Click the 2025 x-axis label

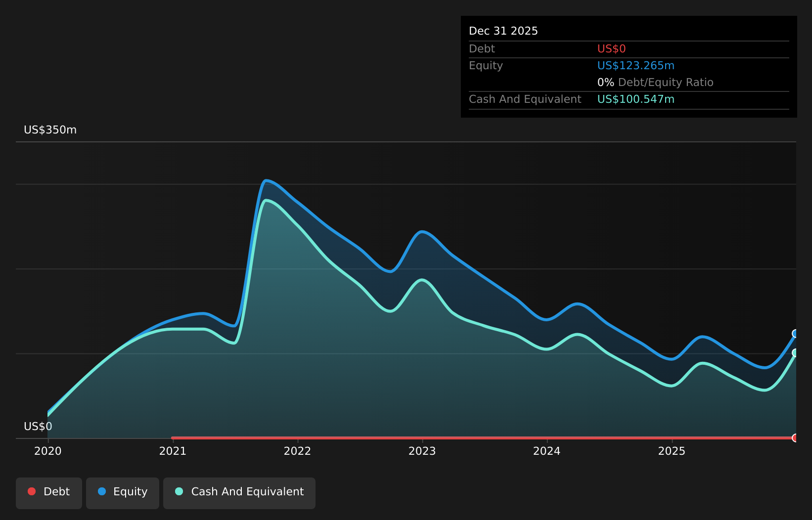pyautogui.click(x=672, y=451)
